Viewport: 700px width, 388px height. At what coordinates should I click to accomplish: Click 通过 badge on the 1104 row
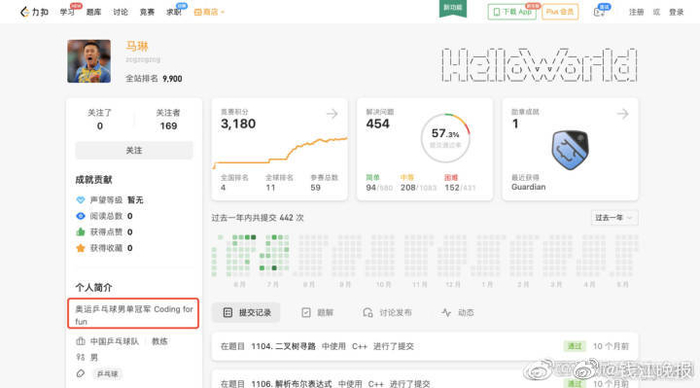[574, 346]
